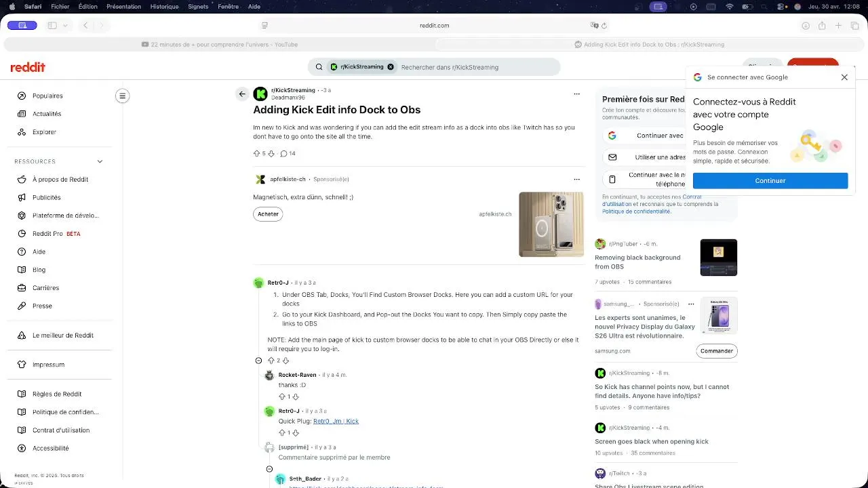
Task: Downvote Retr0-J's comment about Custom Browser Docks
Action: [285, 361]
